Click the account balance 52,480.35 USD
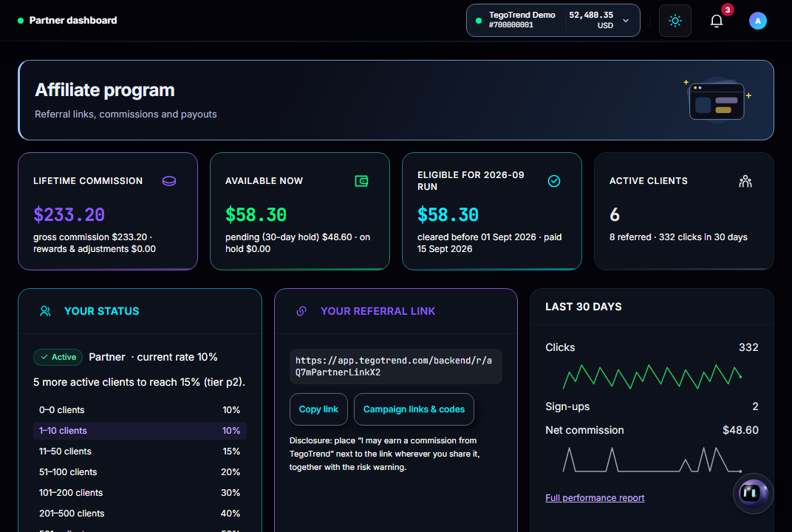This screenshot has width=792, height=532. 591,20
